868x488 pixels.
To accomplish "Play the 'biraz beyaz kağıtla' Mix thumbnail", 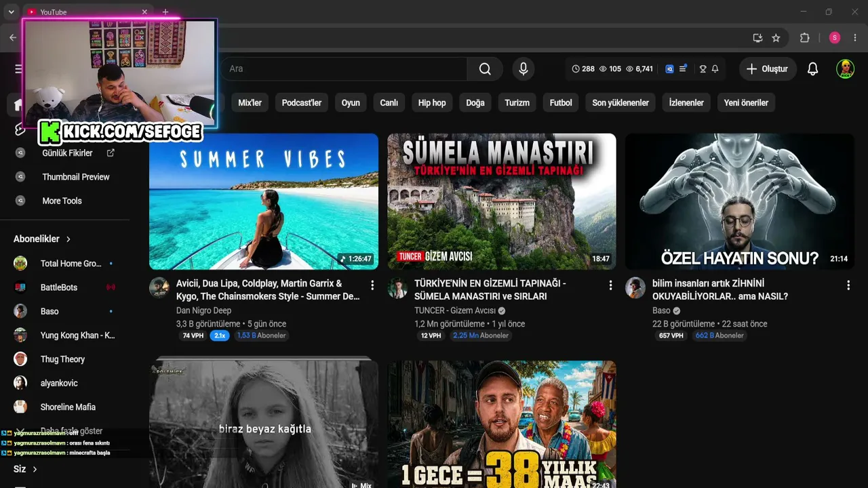I will (x=264, y=424).
